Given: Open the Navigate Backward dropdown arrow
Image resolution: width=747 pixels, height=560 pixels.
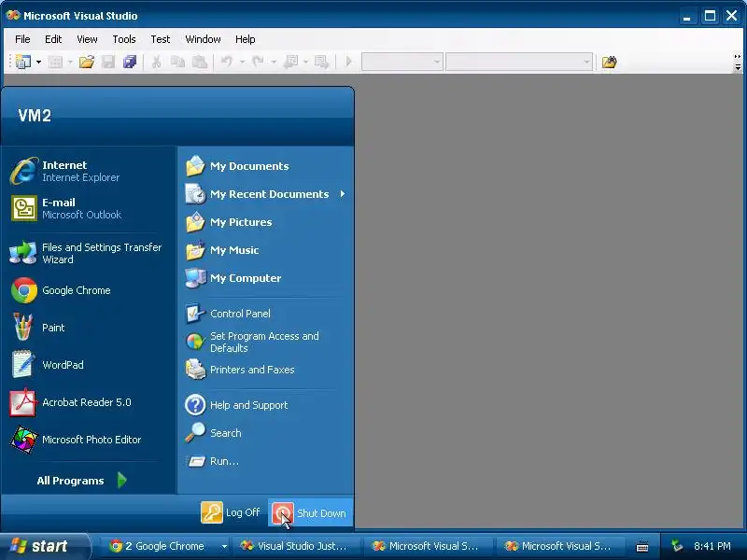Looking at the screenshot, I should tap(305, 62).
